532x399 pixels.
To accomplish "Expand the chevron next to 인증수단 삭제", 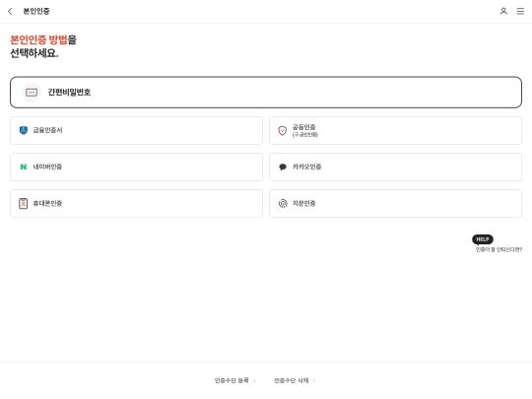I will pyautogui.click(x=314, y=380).
